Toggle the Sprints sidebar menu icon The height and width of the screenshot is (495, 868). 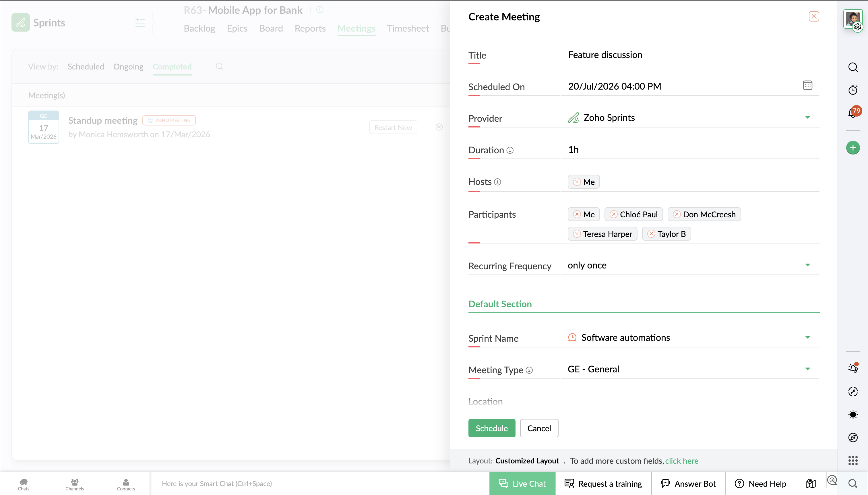pos(140,23)
